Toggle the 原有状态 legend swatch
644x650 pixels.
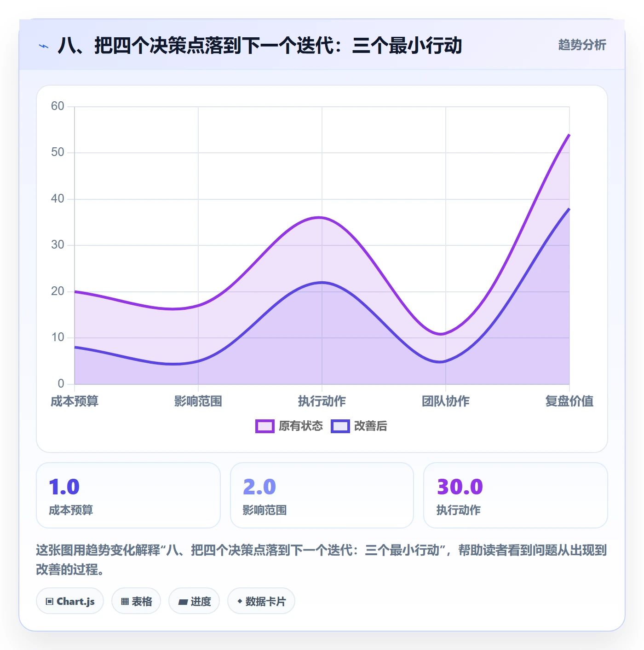[x=265, y=426]
